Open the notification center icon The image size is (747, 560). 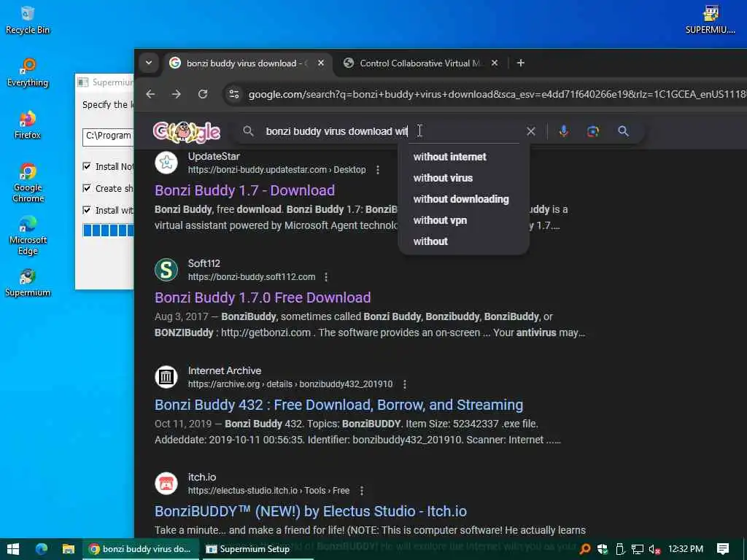pos(723,549)
